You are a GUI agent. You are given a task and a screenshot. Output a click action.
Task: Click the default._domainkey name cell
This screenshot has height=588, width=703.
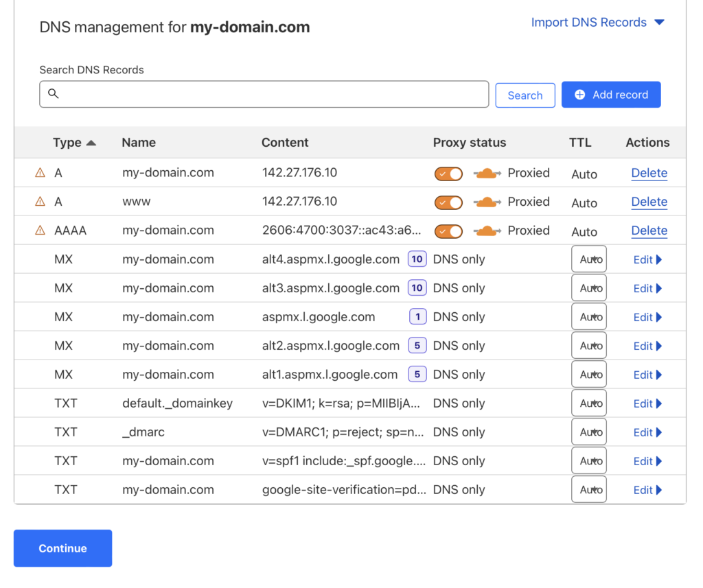178,403
